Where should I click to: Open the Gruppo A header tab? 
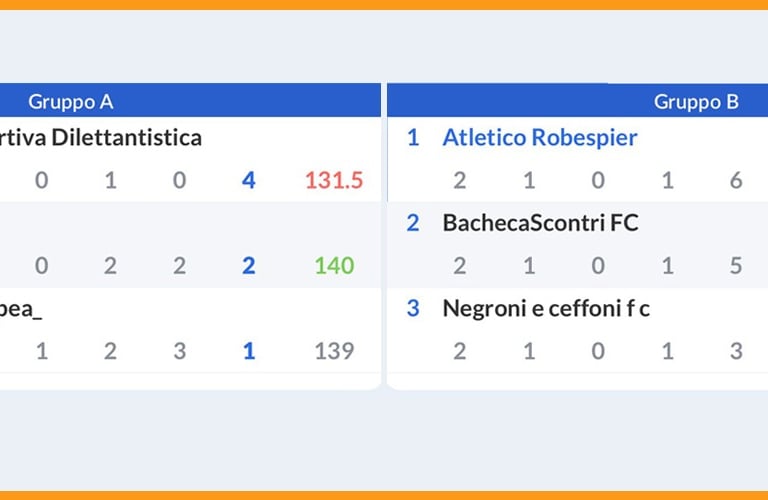point(71,101)
